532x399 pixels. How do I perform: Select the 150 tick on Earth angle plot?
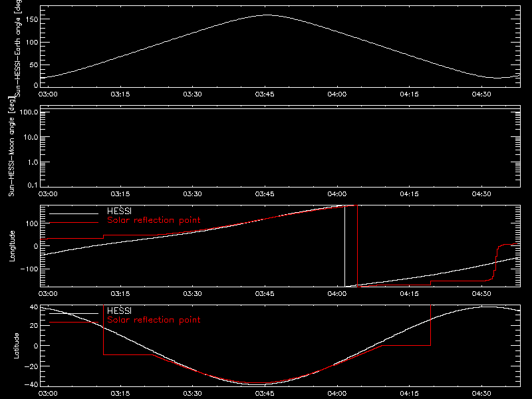32,20
